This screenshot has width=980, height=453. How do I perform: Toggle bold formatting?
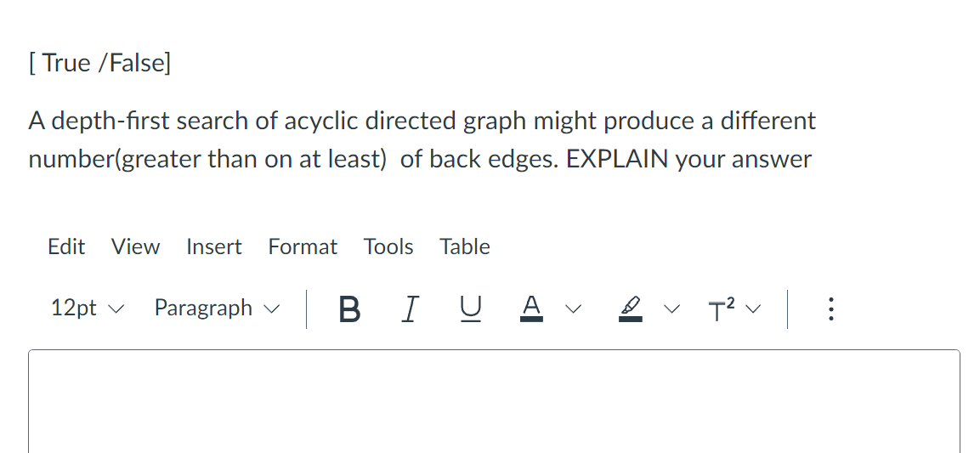tap(348, 309)
